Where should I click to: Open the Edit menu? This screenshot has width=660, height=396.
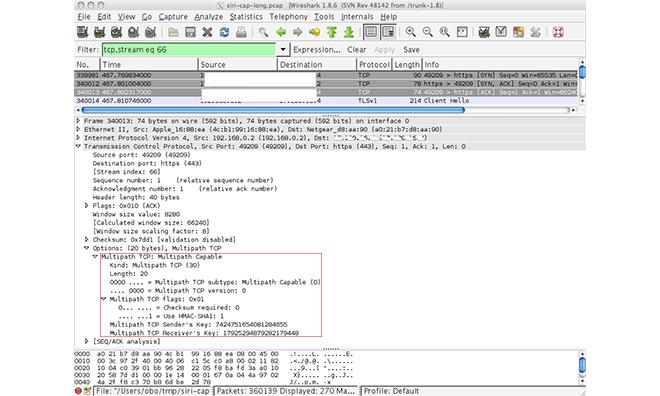[104, 17]
